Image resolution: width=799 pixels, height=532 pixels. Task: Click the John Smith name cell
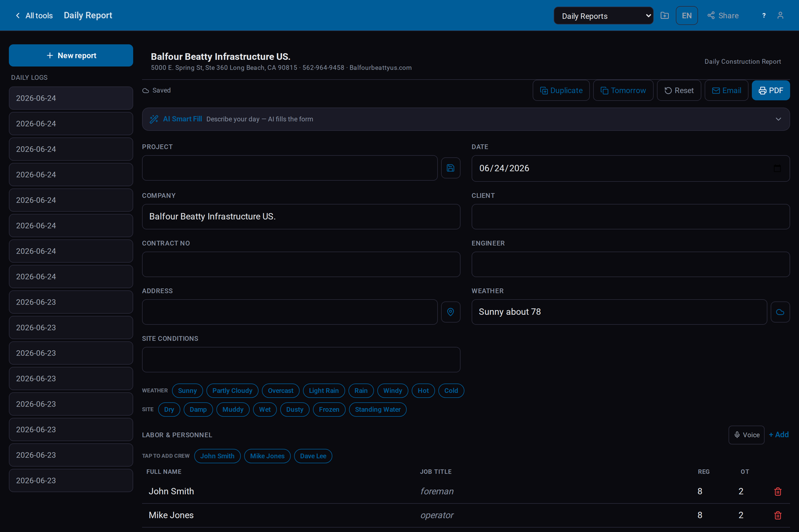[171, 492]
